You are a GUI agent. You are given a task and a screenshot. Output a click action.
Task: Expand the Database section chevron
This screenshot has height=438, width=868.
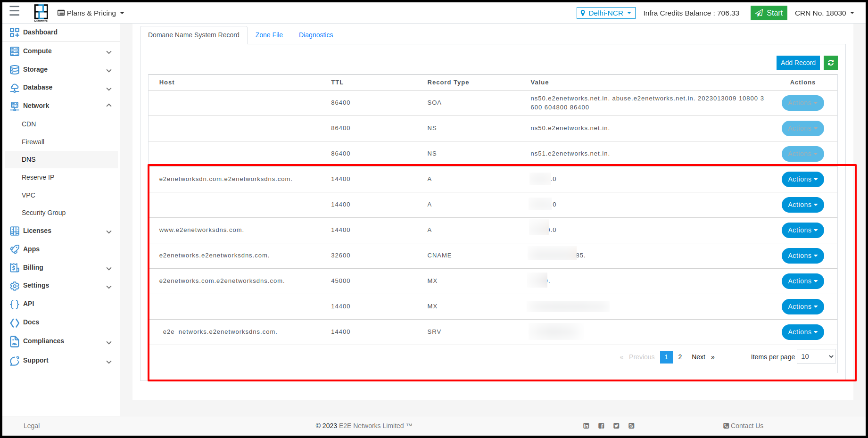(x=109, y=89)
